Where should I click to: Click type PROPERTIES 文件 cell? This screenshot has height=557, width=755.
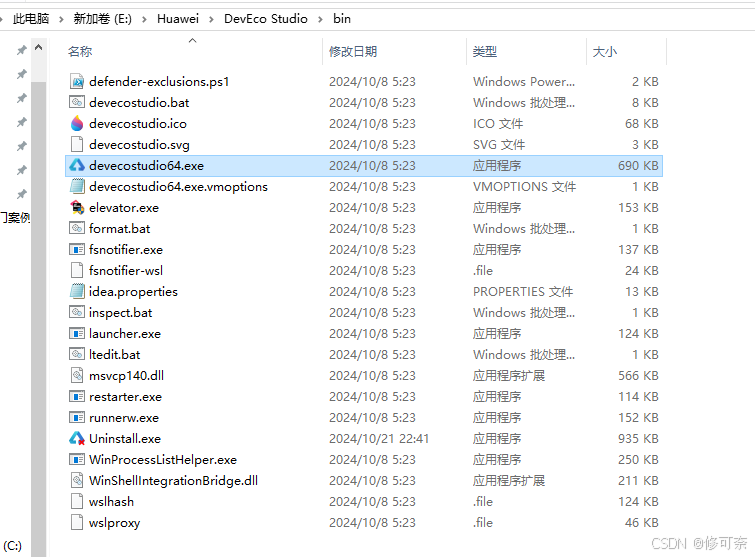coord(523,291)
